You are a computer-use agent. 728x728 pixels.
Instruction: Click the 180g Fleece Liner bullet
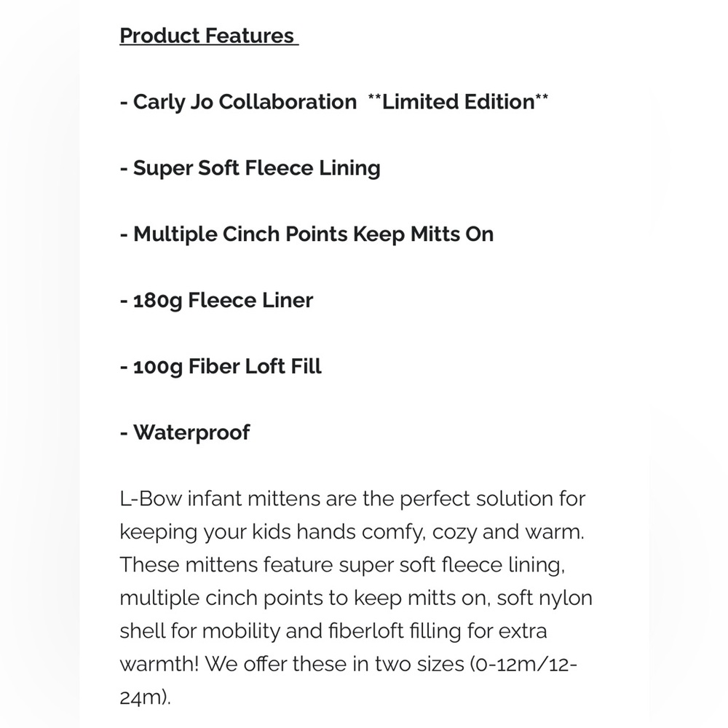(216, 301)
